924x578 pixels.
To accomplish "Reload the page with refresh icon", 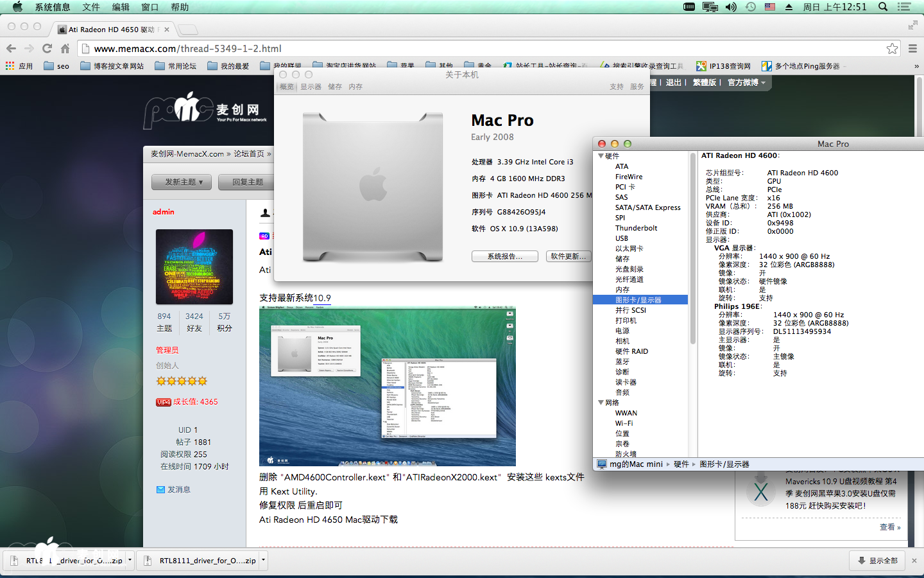I will [47, 49].
